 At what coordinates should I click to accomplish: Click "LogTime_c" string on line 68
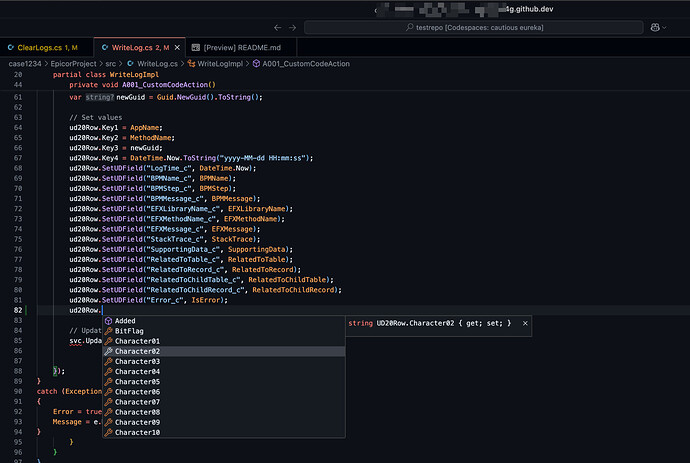click(x=169, y=168)
